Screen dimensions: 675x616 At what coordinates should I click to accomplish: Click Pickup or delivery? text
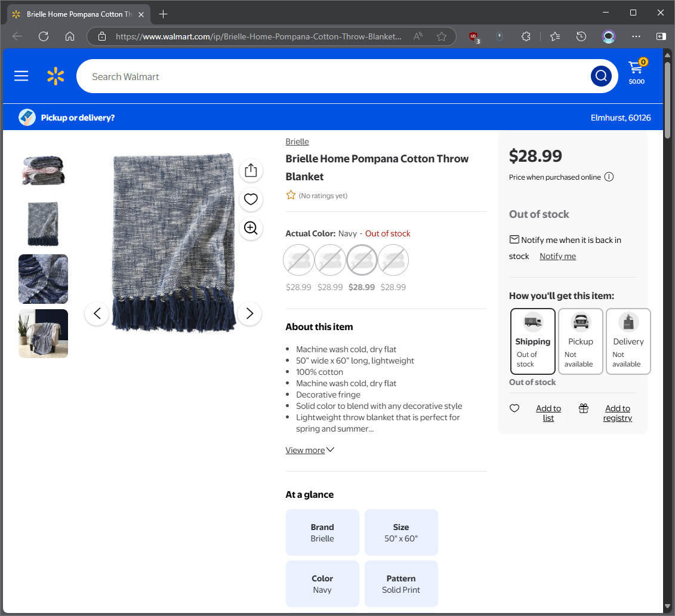(x=78, y=118)
